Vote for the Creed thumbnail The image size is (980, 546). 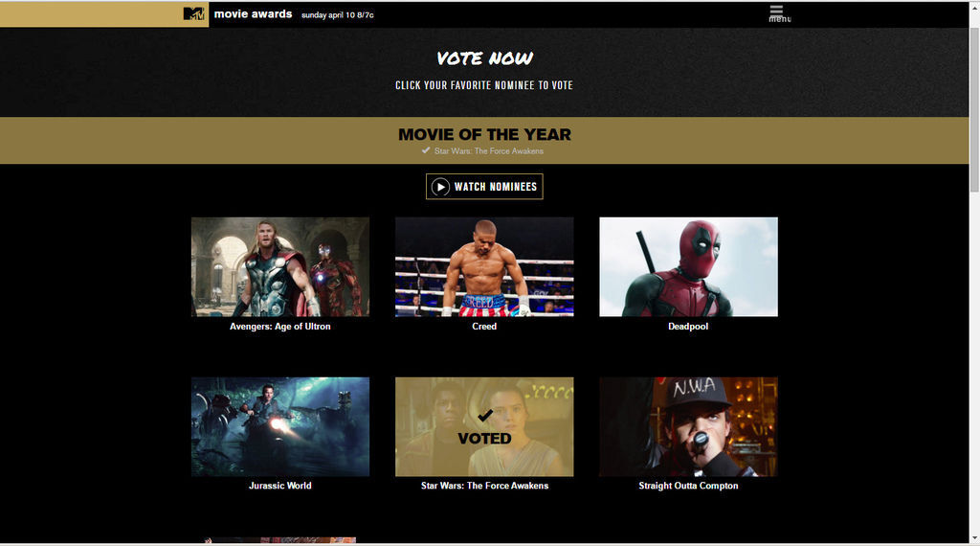tap(484, 267)
